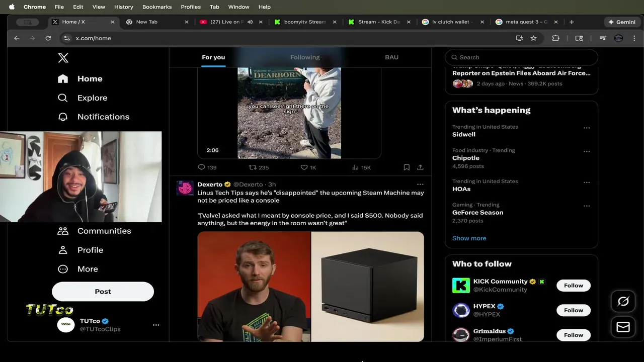Open Dexerto profile avatar
The height and width of the screenshot is (362, 644).
click(x=185, y=188)
